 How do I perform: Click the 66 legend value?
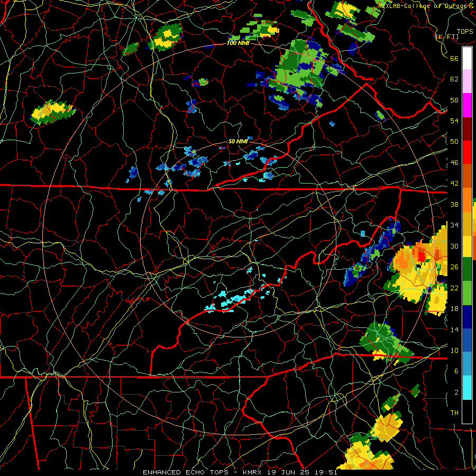tap(454, 58)
